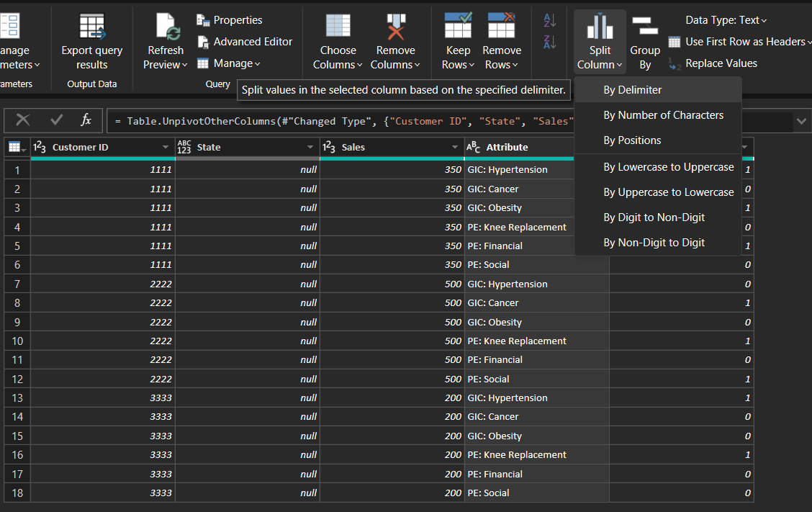Screen dimensions: 812x512
Task: Click value cell 0 in row 6
Action: (682, 265)
